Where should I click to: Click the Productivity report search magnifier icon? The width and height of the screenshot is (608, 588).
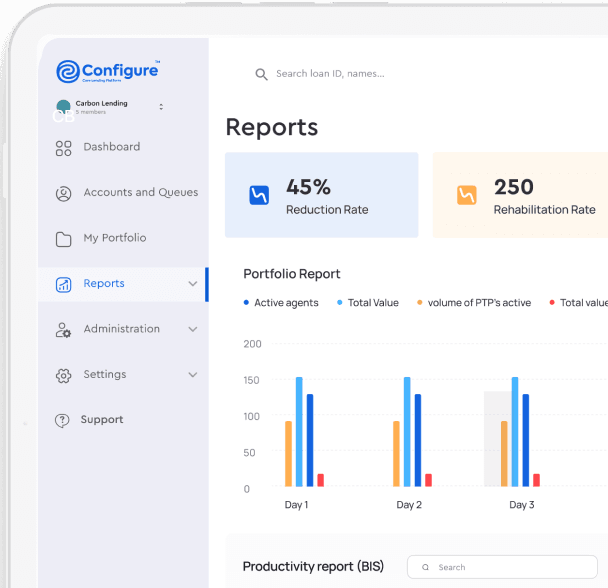click(x=425, y=567)
